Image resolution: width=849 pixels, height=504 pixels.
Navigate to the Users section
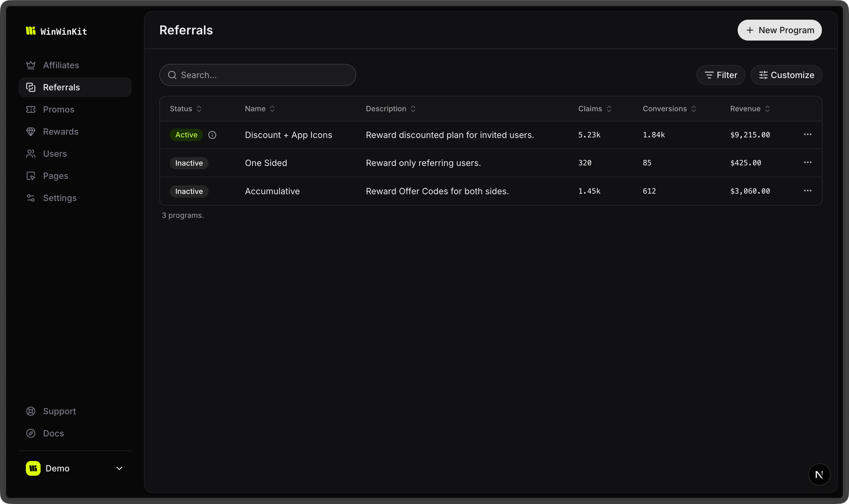point(75,154)
